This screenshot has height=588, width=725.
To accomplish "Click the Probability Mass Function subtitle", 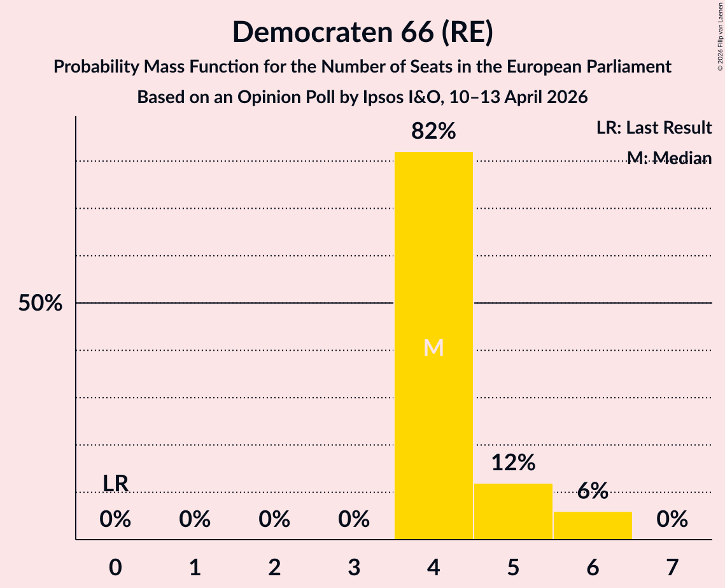I will click(x=362, y=67).
